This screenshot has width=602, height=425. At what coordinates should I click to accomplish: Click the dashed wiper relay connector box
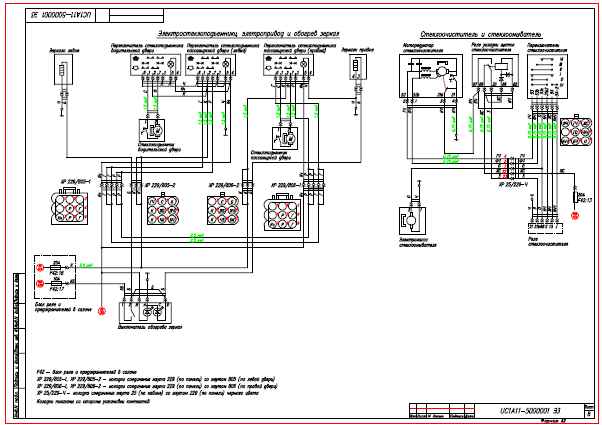click(x=546, y=228)
